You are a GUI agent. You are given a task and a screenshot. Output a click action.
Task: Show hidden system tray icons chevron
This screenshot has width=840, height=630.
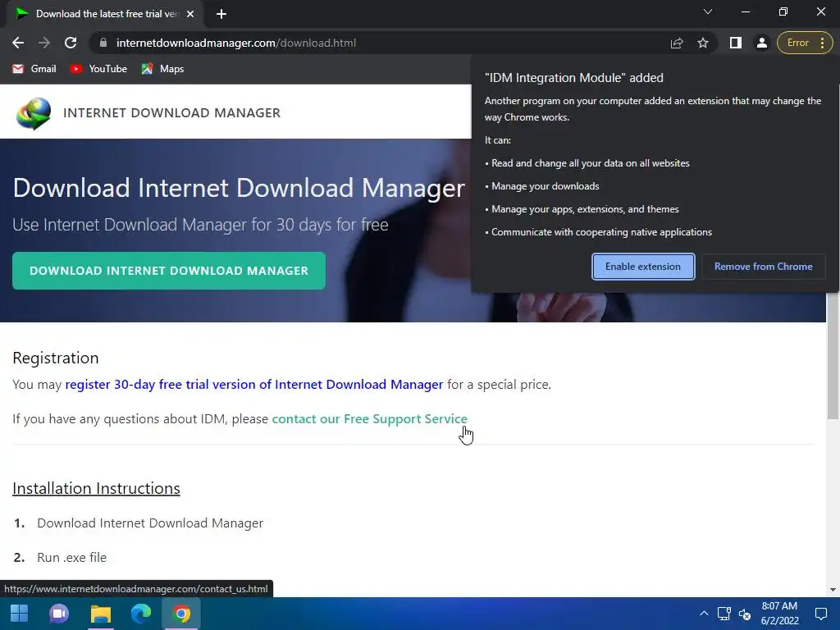point(704,614)
